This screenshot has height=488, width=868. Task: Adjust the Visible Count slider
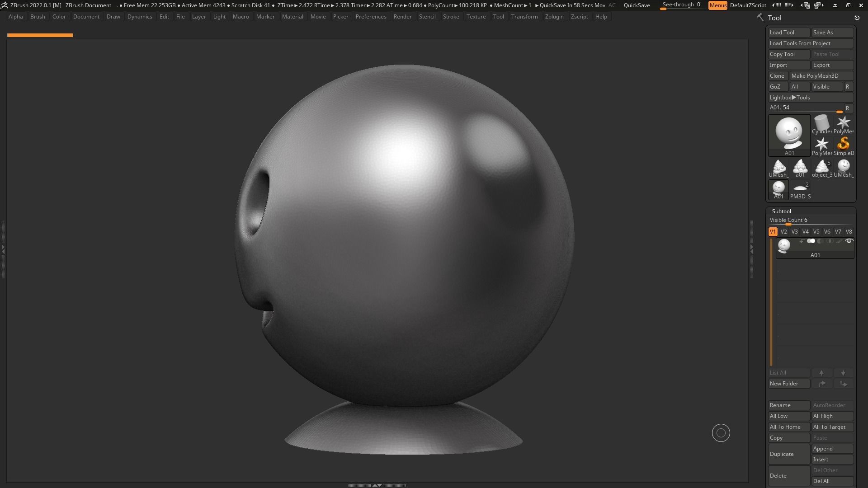[x=811, y=221]
